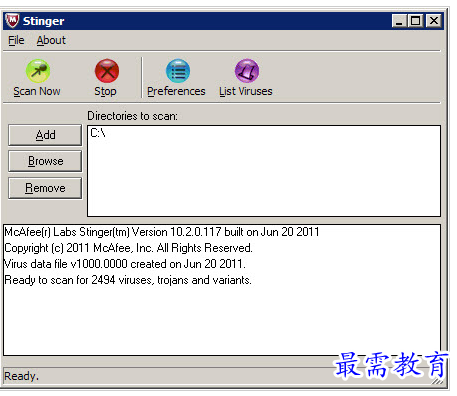Click the 'List Viruses' text label
This screenshot has width=457, height=396.
(x=246, y=91)
